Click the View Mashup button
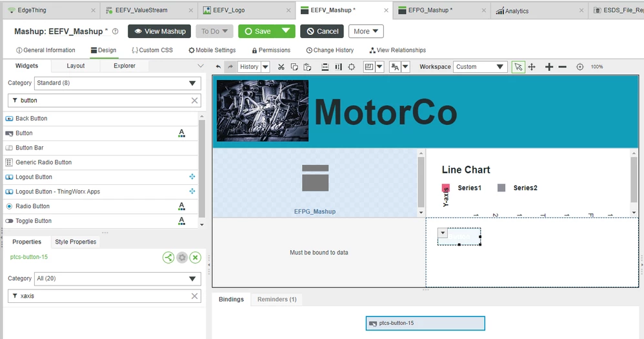The width and height of the screenshot is (644, 339). click(160, 31)
